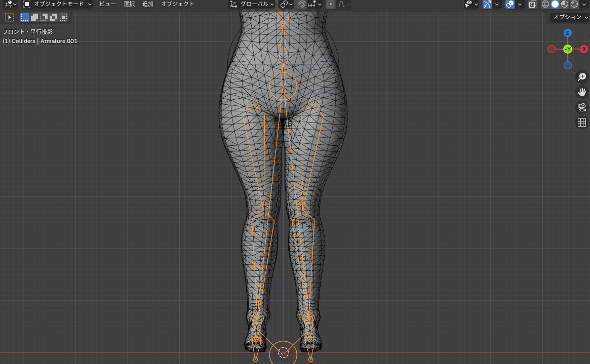Switch perspective/orthographic with the grid icon
The image size is (590, 364).
[x=582, y=123]
